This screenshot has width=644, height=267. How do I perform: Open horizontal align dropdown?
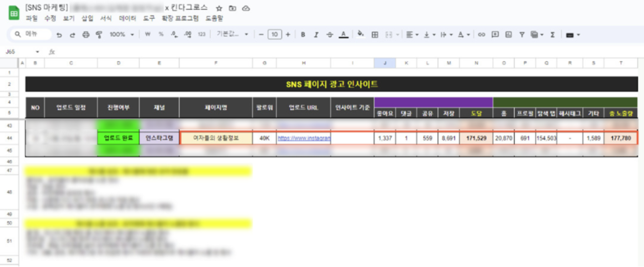412,35
